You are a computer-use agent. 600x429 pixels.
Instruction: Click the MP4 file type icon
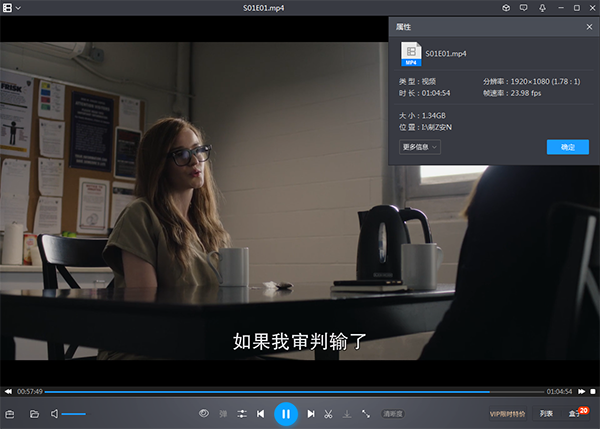[x=411, y=54]
